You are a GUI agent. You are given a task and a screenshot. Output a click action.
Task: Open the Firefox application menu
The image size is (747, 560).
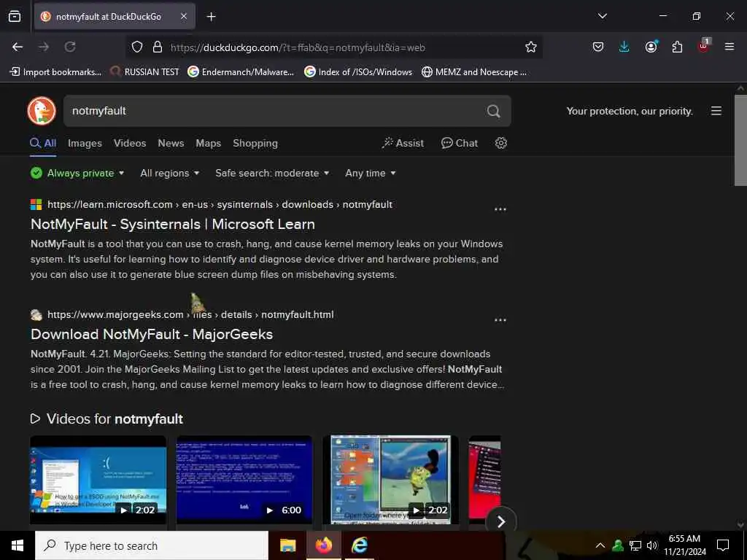(x=729, y=47)
